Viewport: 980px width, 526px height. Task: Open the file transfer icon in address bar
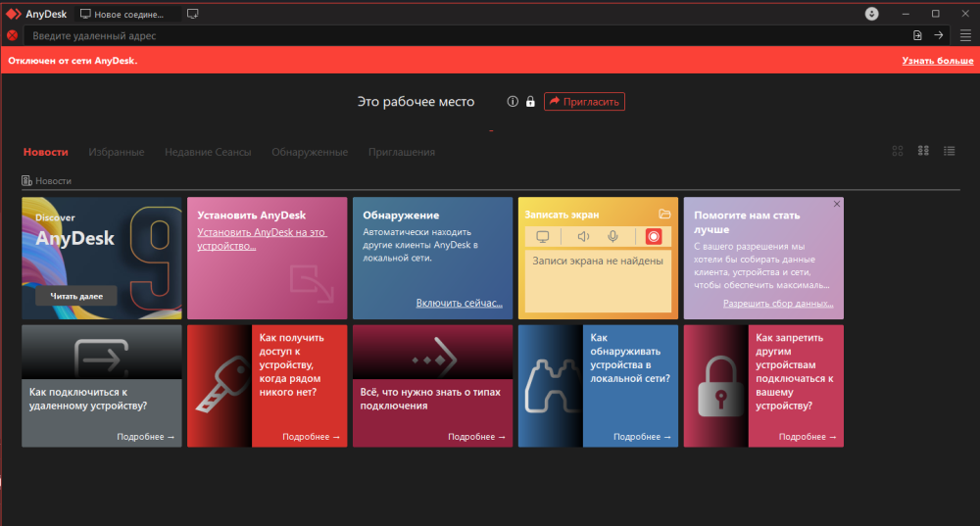(x=917, y=35)
